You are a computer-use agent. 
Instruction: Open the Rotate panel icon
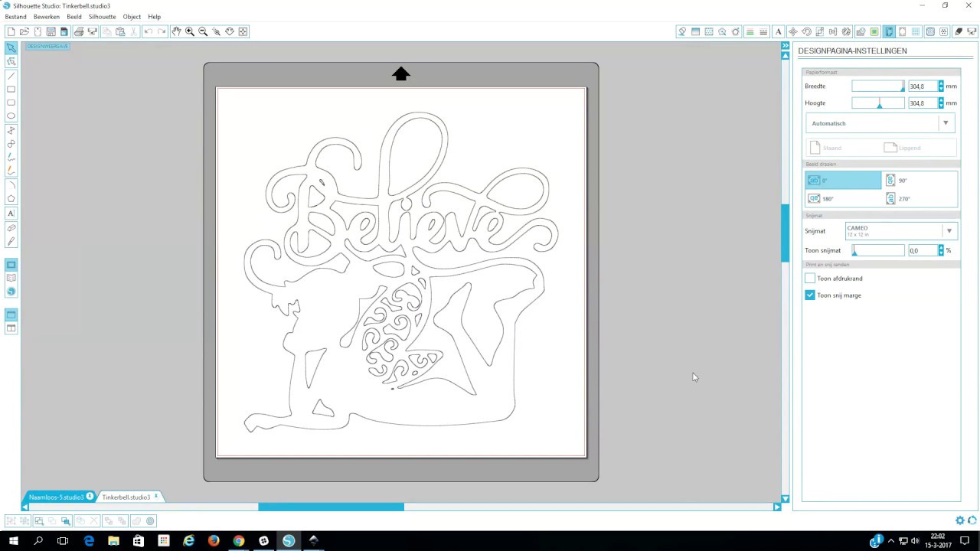coord(806,31)
